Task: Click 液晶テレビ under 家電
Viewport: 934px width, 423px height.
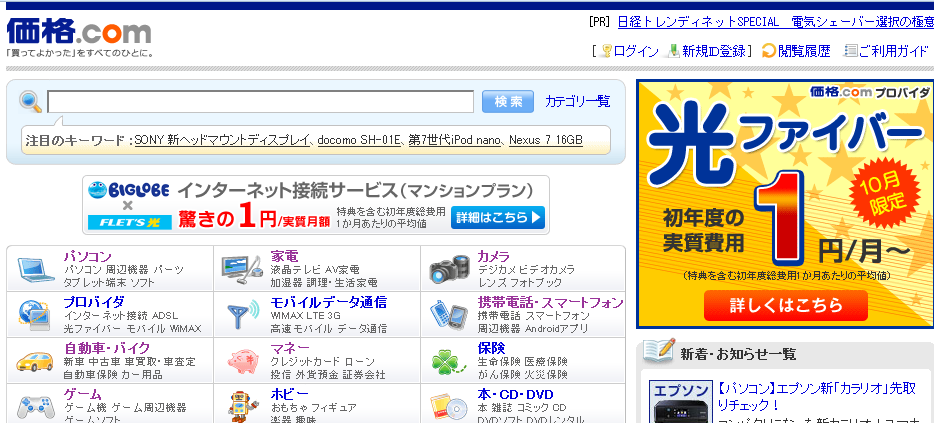Action: (x=296, y=270)
